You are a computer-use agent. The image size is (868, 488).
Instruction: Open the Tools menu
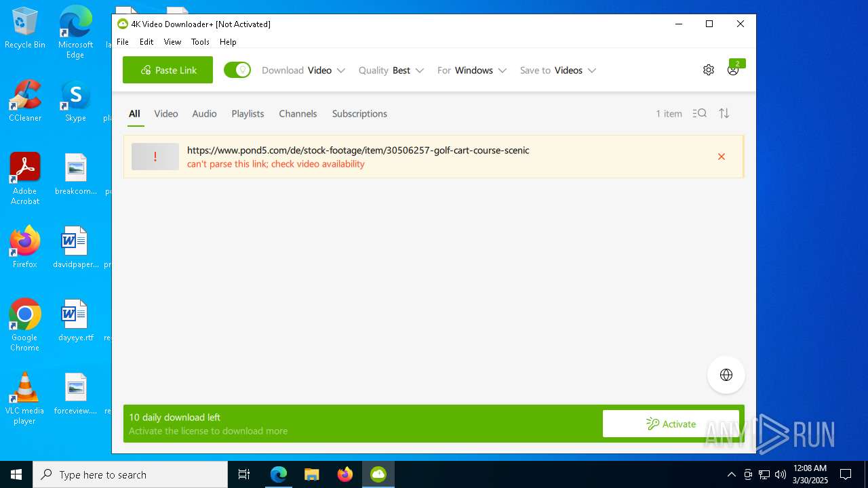coord(200,42)
